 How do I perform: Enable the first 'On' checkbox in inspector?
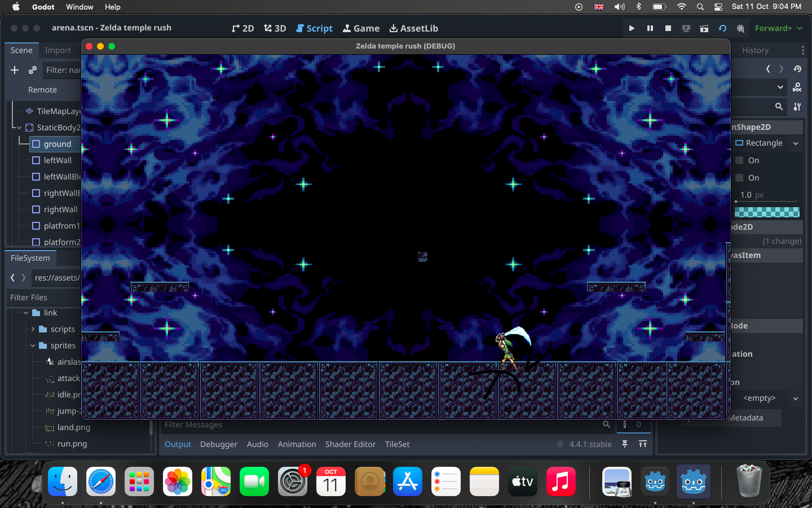point(739,160)
